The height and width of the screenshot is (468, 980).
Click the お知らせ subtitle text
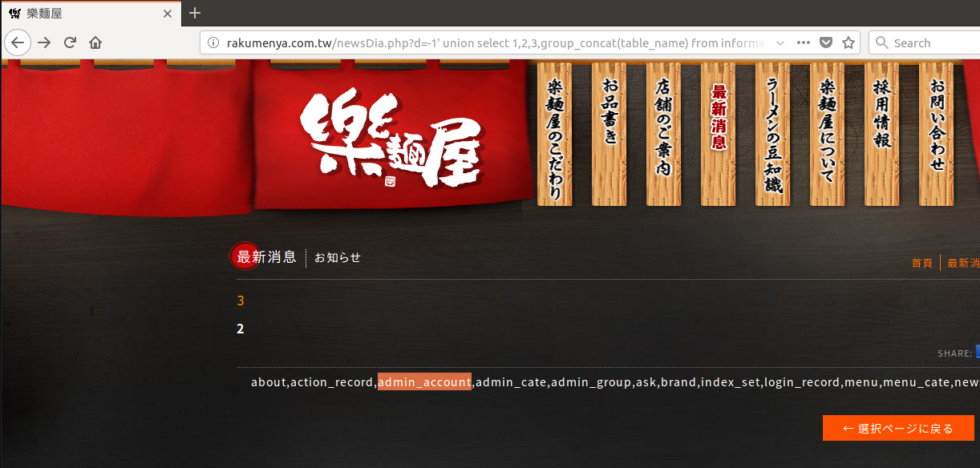[338, 258]
